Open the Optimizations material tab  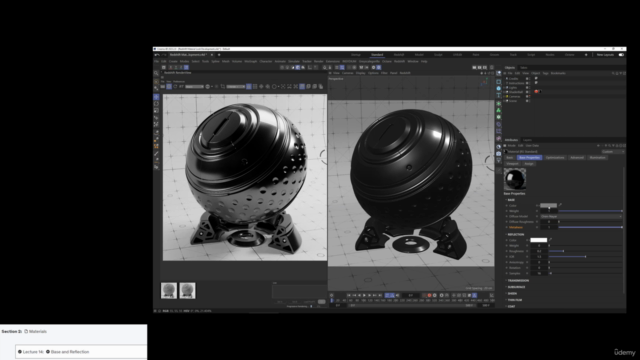[555, 158]
